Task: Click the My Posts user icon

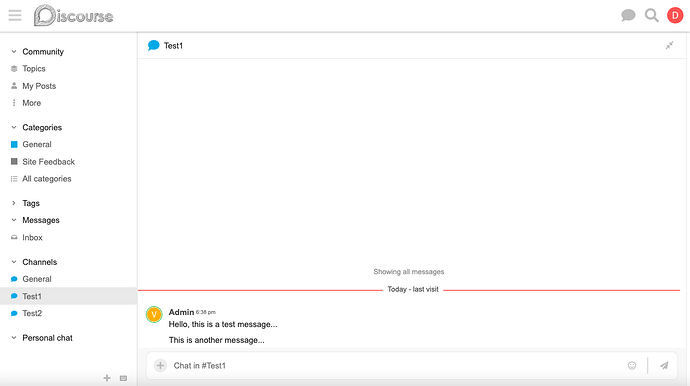Action: tap(14, 86)
